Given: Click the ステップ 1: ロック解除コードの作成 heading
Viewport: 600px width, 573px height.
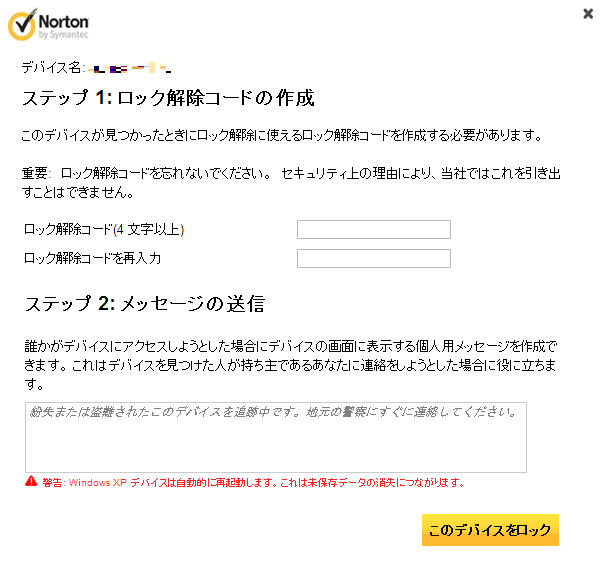Looking at the screenshot, I should pyautogui.click(x=168, y=98).
